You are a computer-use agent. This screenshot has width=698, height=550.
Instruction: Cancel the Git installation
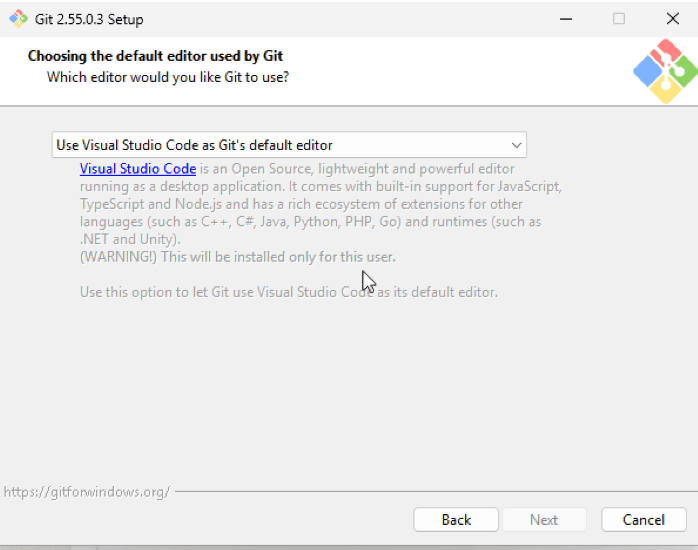coord(644,520)
